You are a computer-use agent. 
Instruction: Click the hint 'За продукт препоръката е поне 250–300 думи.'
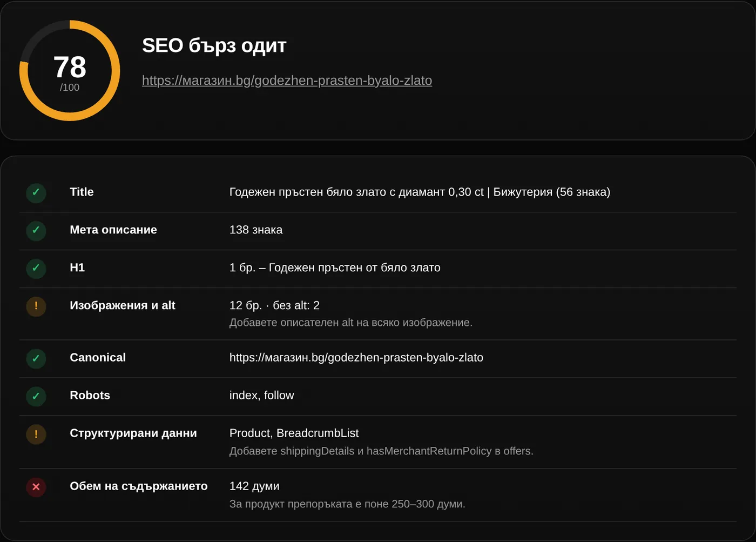347,504
